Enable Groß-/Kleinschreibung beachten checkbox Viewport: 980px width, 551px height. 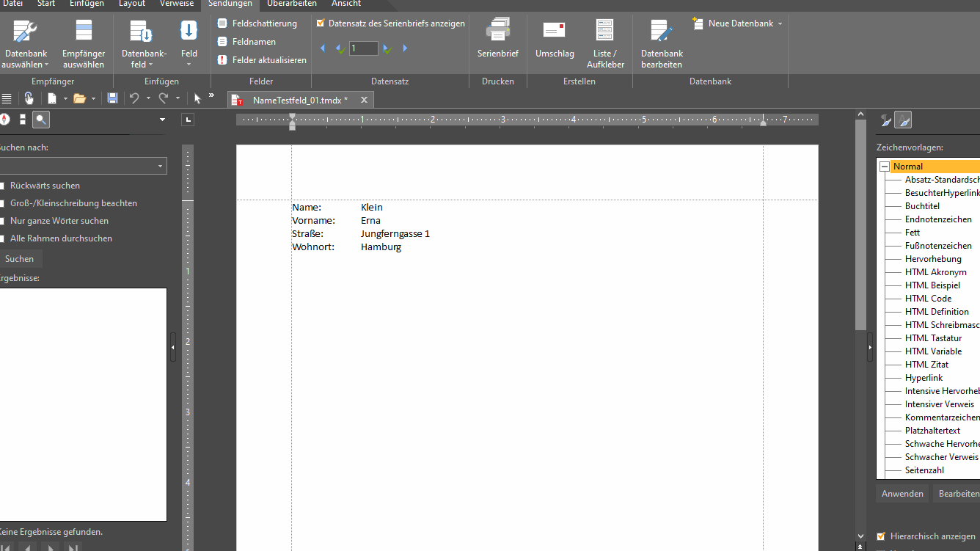pos(2,203)
